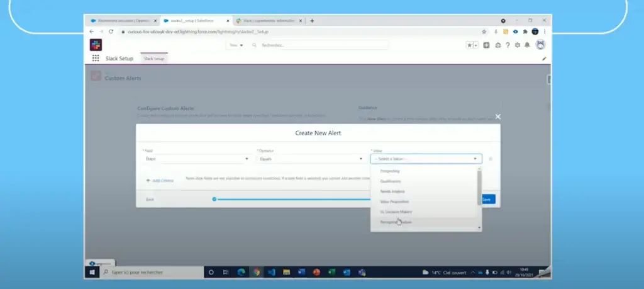Screen dimensions: 644x289
Task: Open the Favorites star icon
Action: coord(469,45)
